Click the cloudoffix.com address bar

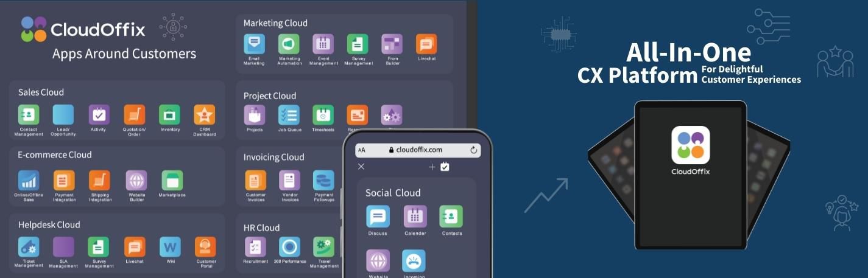tap(417, 150)
